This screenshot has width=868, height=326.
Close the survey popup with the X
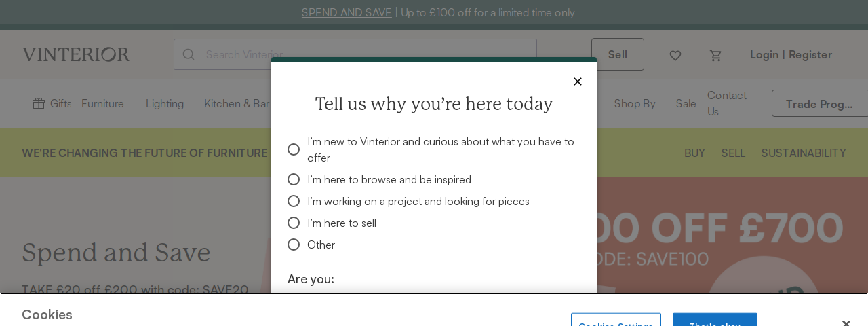pyautogui.click(x=578, y=81)
